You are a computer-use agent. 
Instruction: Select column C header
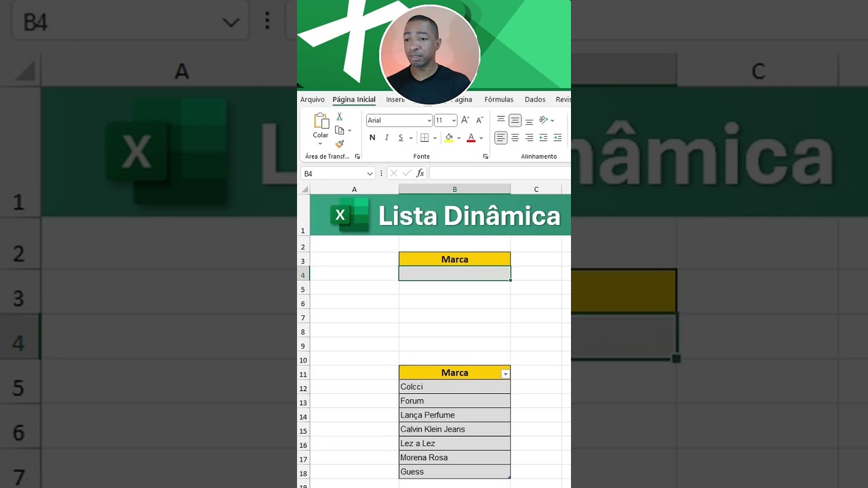click(x=536, y=189)
